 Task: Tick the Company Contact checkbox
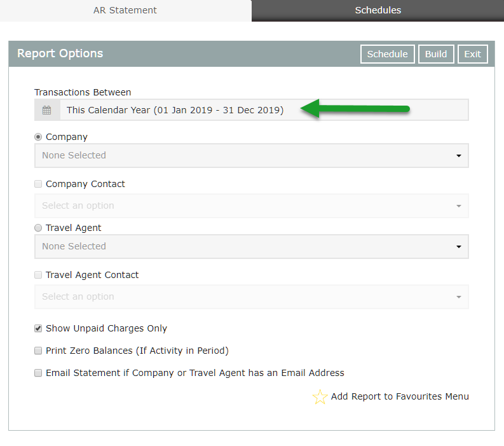(x=38, y=184)
